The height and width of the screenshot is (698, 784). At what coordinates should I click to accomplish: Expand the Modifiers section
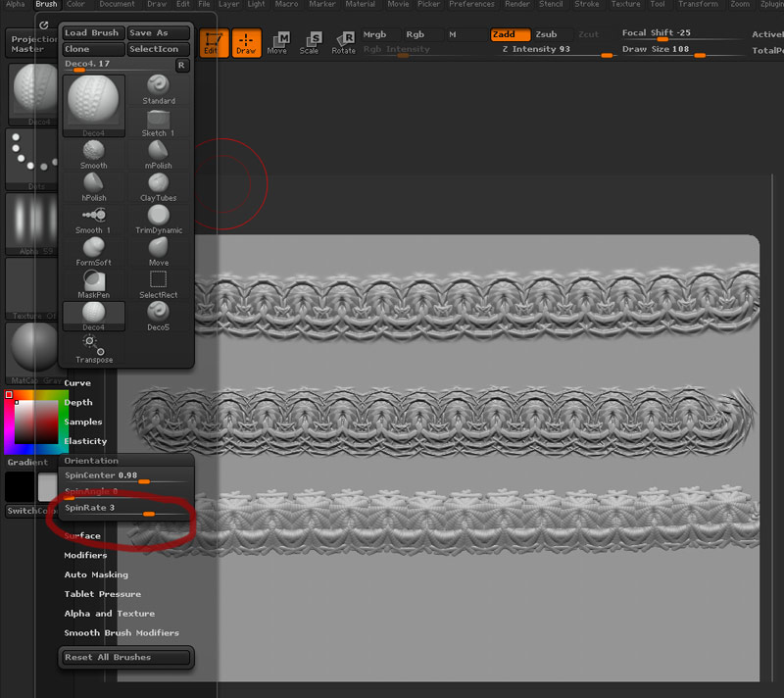(85, 555)
